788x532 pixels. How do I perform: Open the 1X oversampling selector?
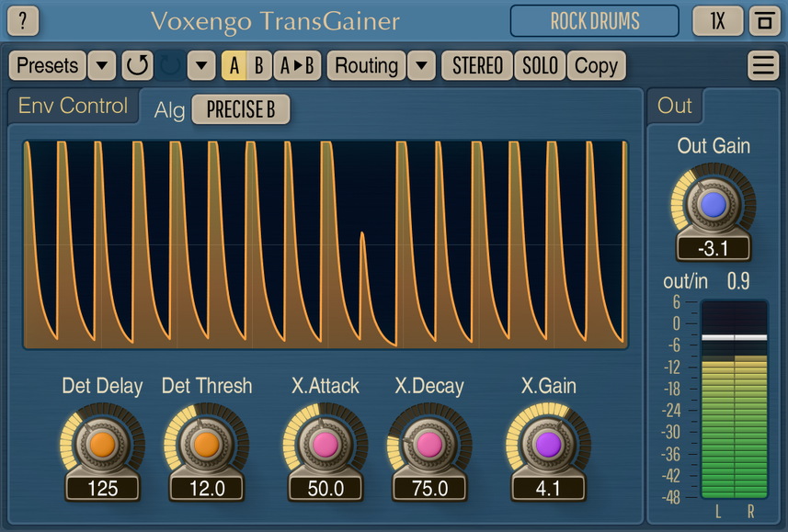(717, 21)
